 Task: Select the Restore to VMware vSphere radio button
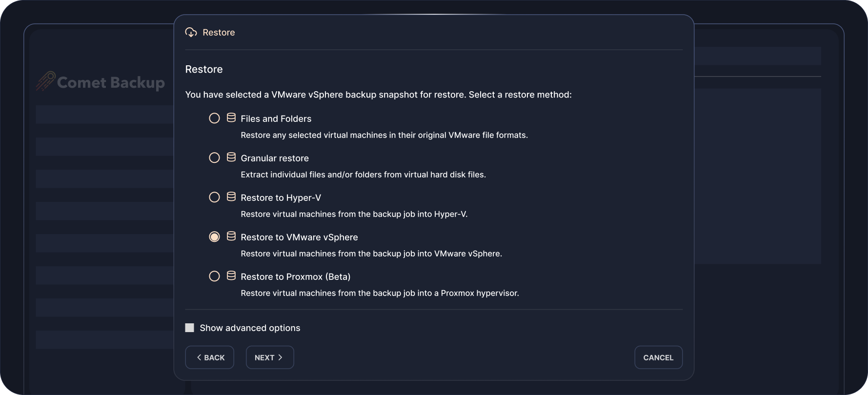tap(214, 237)
